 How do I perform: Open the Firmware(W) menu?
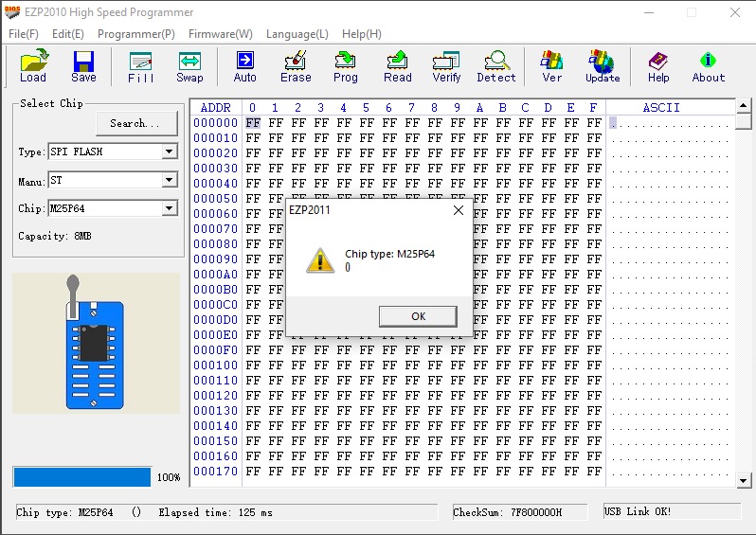point(221,34)
